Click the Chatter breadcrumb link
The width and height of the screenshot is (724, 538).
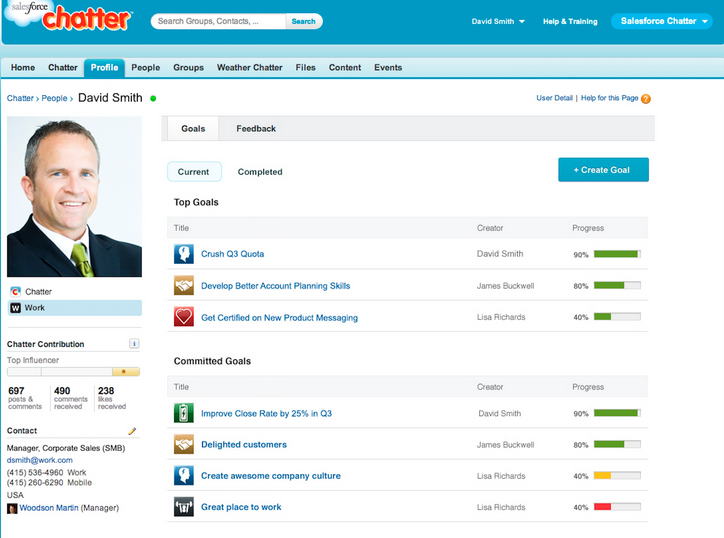[x=20, y=98]
